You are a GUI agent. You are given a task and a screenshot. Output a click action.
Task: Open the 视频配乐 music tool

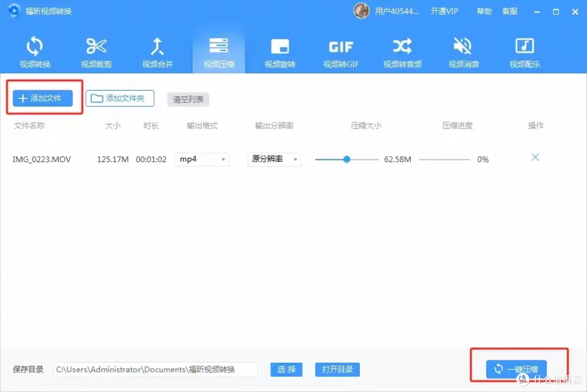524,52
